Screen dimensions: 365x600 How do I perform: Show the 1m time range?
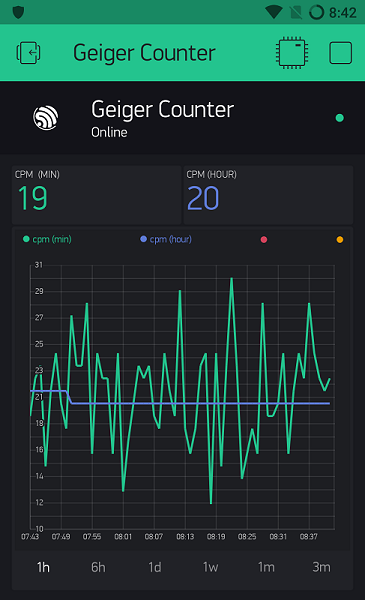coord(266,567)
